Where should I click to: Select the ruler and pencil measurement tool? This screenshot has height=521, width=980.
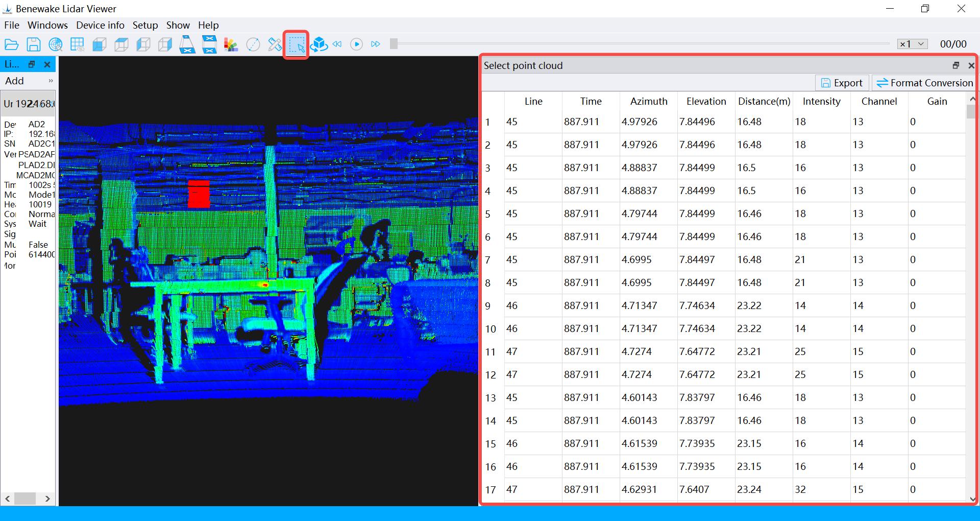click(275, 45)
